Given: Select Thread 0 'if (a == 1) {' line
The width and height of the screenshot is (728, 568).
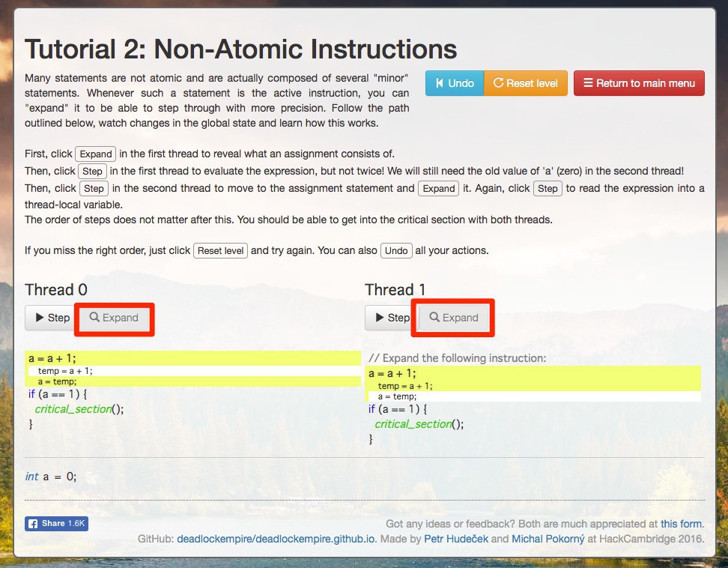Looking at the screenshot, I should pos(58,394).
